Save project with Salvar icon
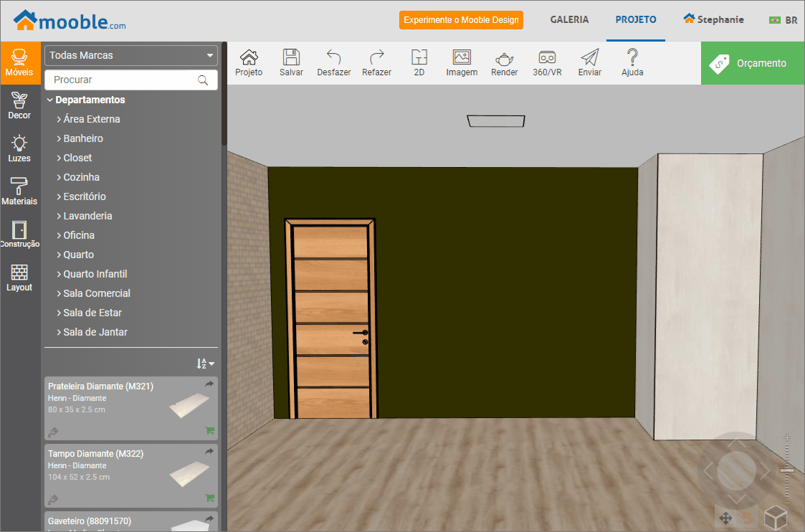The width and height of the screenshot is (805, 532). pyautogui.click(x=291, y=63)
